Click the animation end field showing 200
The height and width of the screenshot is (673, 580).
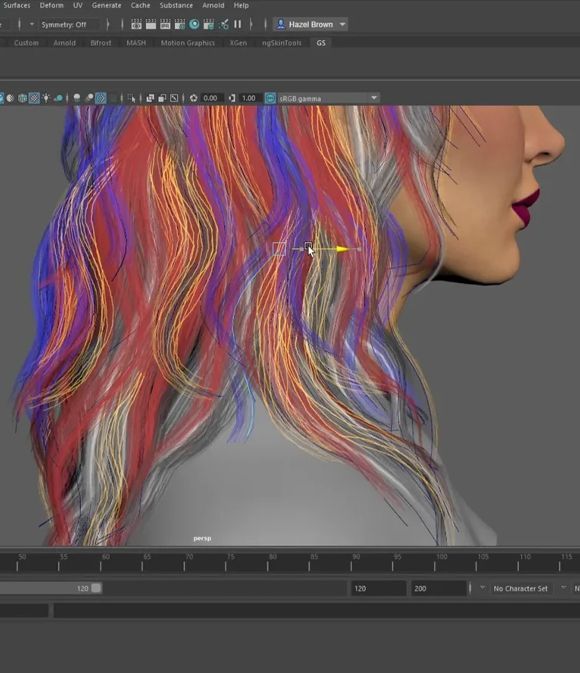[x=438, y=588]
